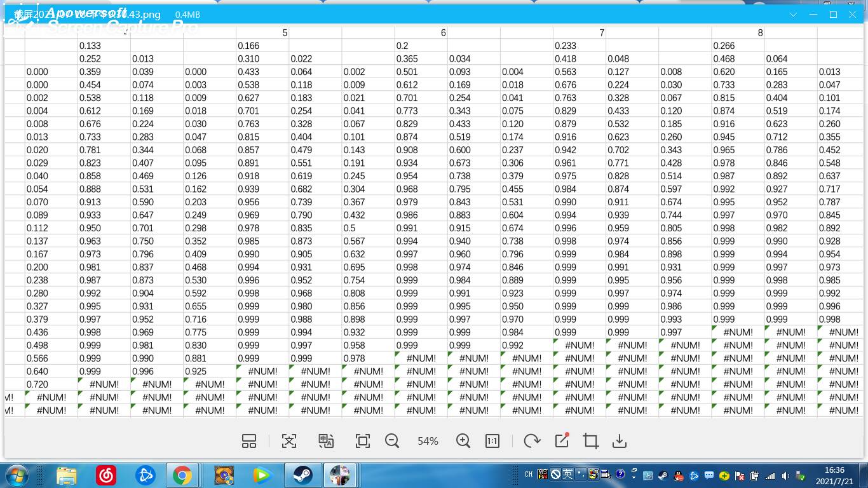Select the crop tool

(x=591, y=441)
